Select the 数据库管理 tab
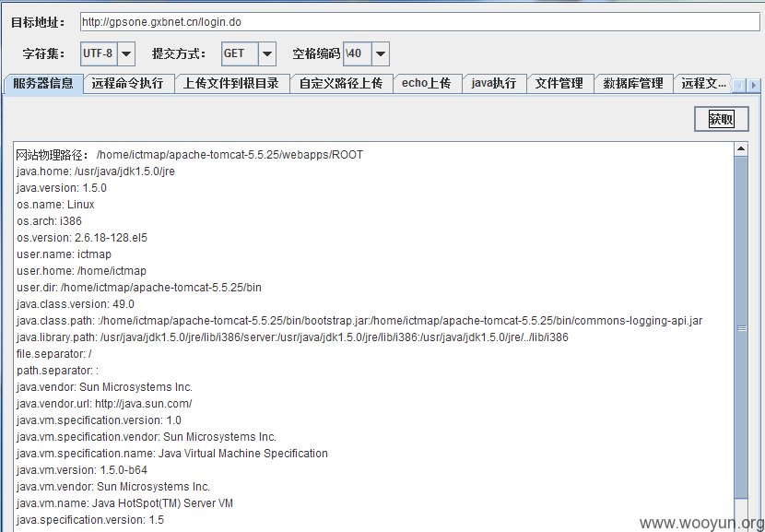 tap(633, 84)
